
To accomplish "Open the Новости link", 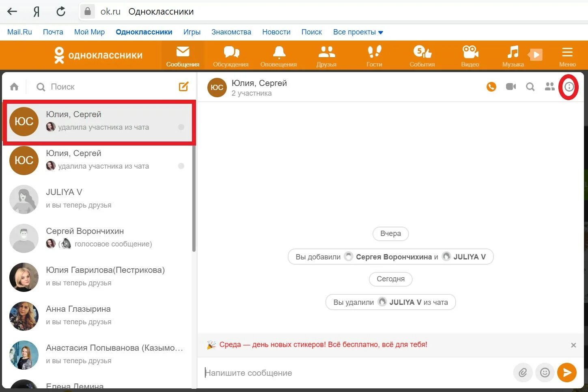I will pyautogui.click(x=276, y=32).
